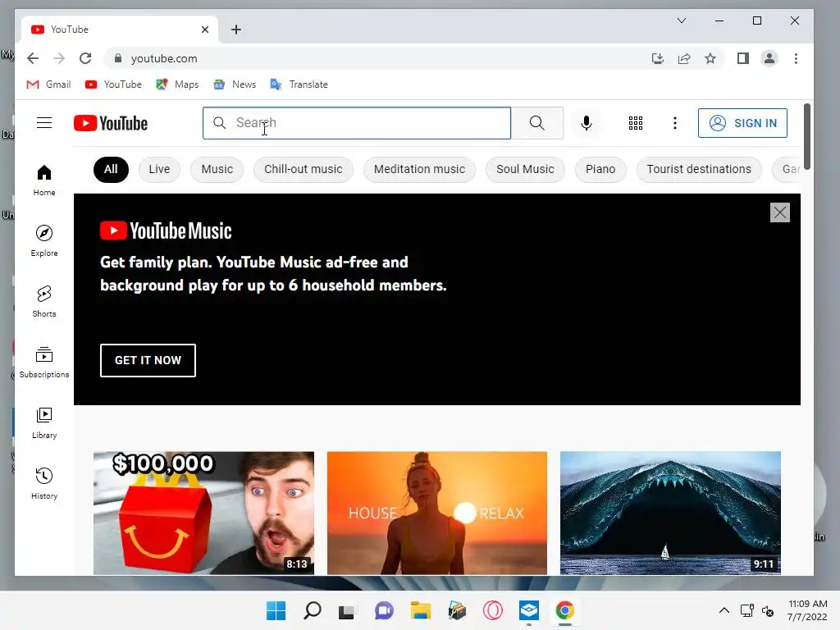Click the address bar URL
The width and height of the screenshot is (840, 630).
164,58
